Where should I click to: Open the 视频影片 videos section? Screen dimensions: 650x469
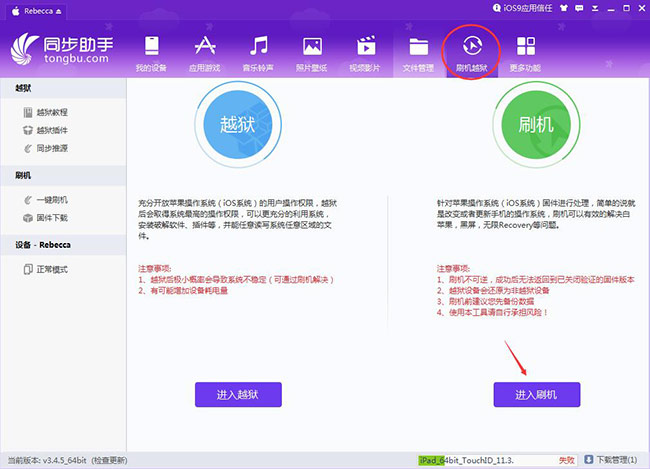365,54
